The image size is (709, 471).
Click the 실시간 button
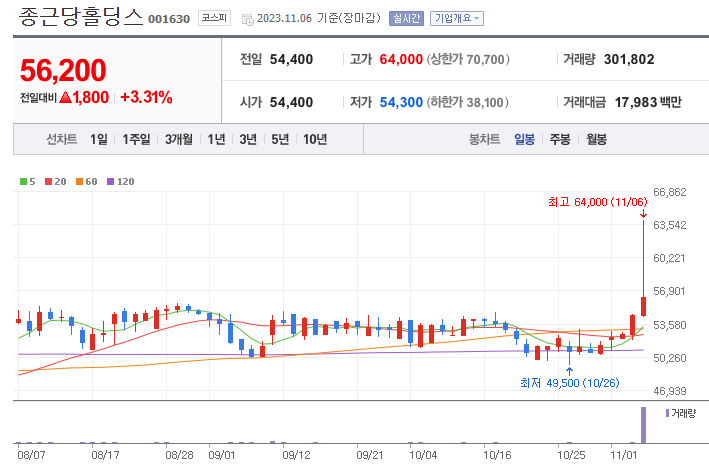pos(406,19)
